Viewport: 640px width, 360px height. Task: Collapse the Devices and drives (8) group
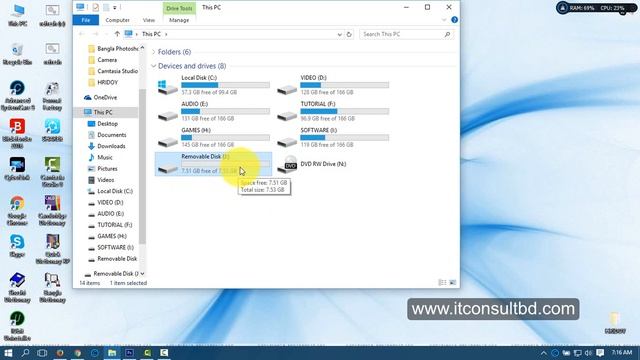153,66
